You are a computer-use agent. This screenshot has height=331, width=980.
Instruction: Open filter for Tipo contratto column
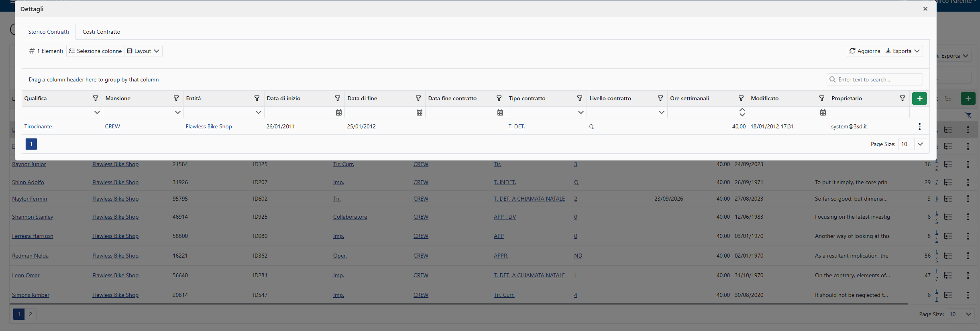coord(579,98)
